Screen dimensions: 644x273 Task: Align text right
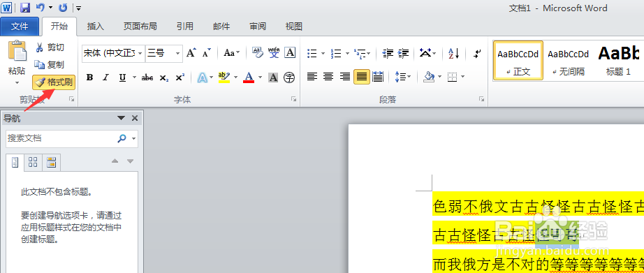coord(345,76)
